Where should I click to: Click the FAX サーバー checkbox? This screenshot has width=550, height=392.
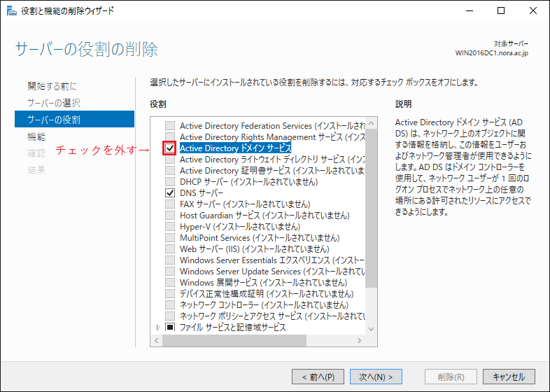(170, 204)
